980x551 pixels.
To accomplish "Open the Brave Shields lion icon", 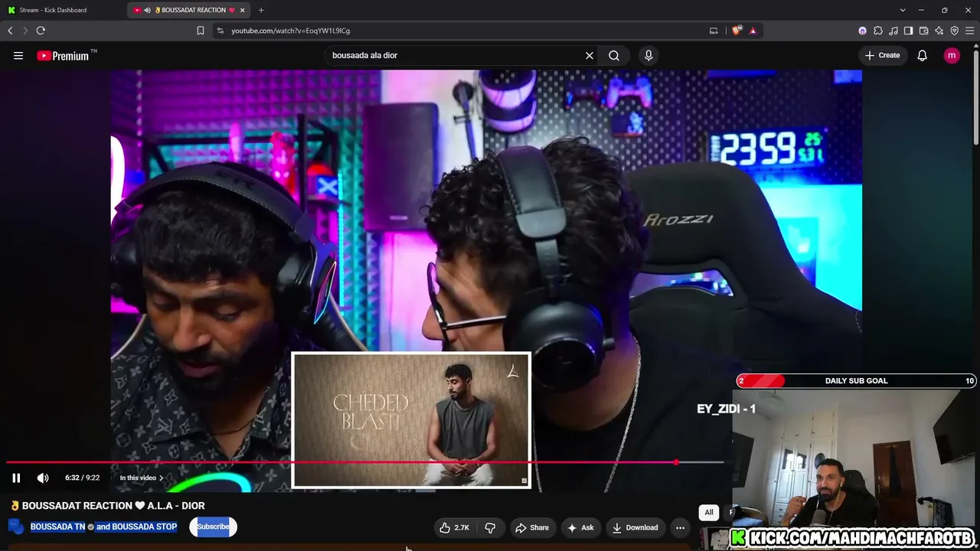I will [737, 31].
